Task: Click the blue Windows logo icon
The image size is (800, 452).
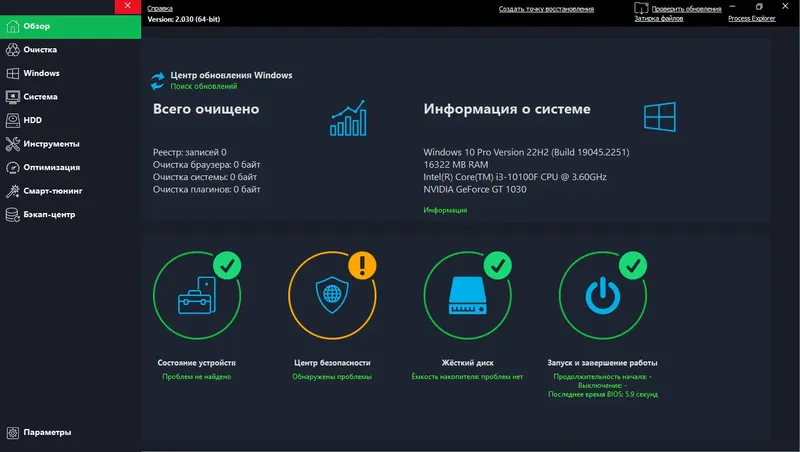Action: click(x=660, y=117)
